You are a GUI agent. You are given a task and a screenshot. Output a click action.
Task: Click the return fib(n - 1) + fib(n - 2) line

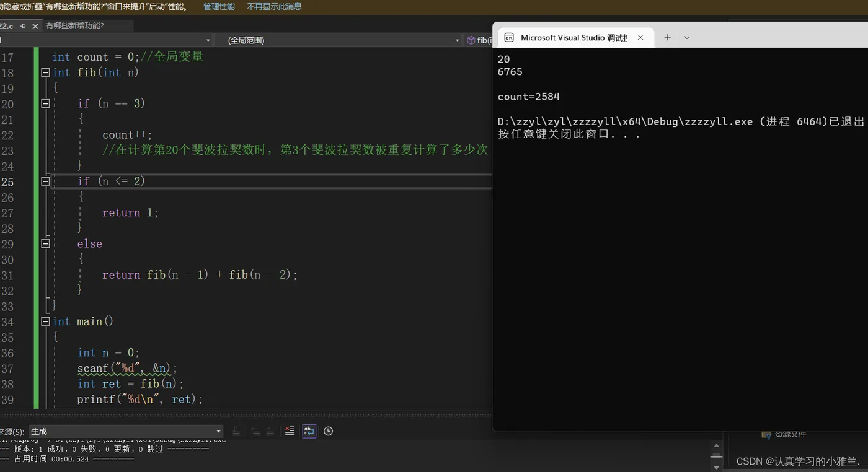click(x=200, y=274)
